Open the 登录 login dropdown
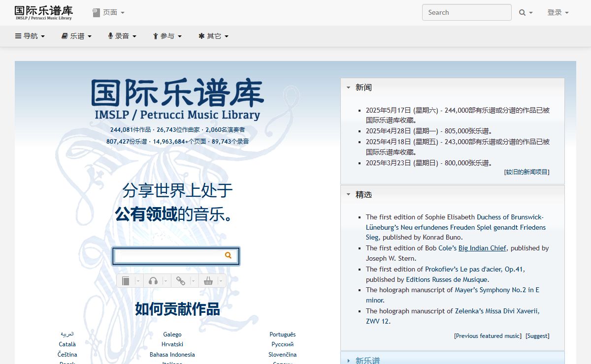The height and width of the screenshot is (364, 591). pos(558,13)
